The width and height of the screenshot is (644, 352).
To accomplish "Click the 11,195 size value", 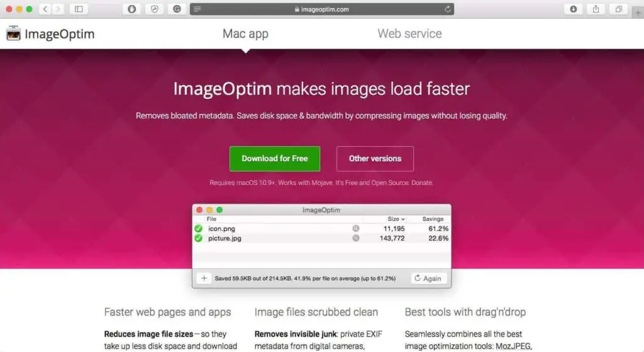I will [394, 229].
